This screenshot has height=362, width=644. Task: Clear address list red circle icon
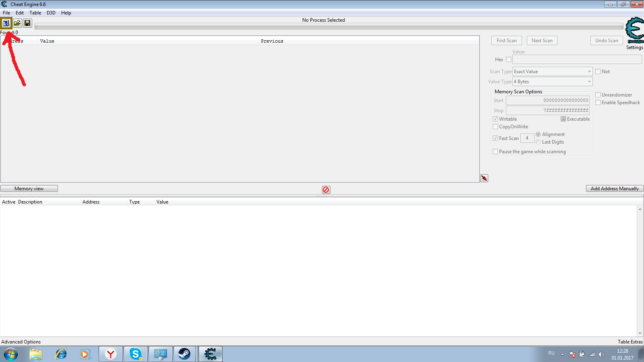[326, 189]
